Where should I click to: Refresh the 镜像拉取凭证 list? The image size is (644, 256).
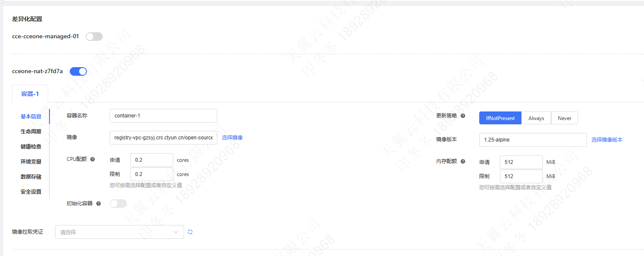click(190, 232)
